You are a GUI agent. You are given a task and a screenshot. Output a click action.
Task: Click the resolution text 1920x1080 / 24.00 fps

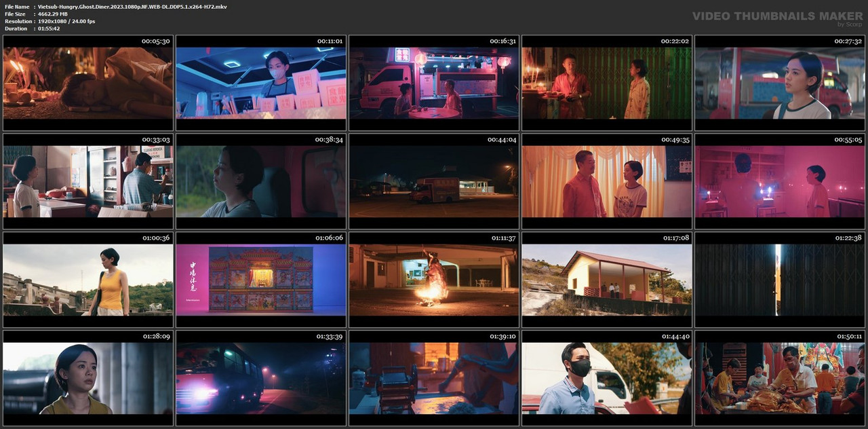(66, 21)
